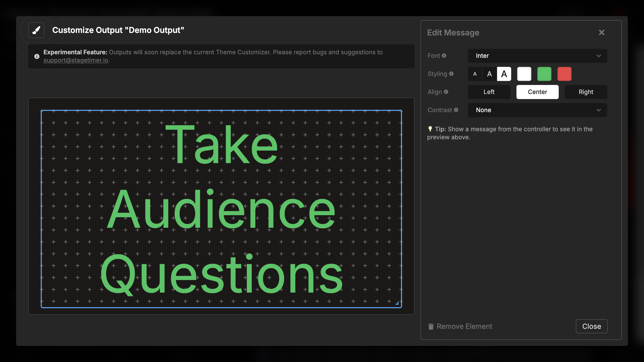
Task: Click the info icon in the Experimental Feature banner
Action: [x=37, y=56]
